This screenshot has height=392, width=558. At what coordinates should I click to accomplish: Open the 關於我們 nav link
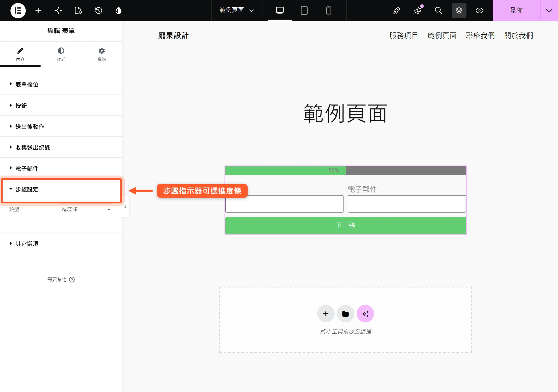(x=518, y=36)
